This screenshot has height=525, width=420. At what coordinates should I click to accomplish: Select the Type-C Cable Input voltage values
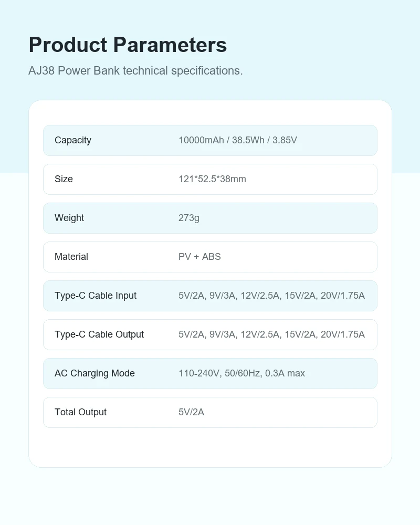(271, 296)
